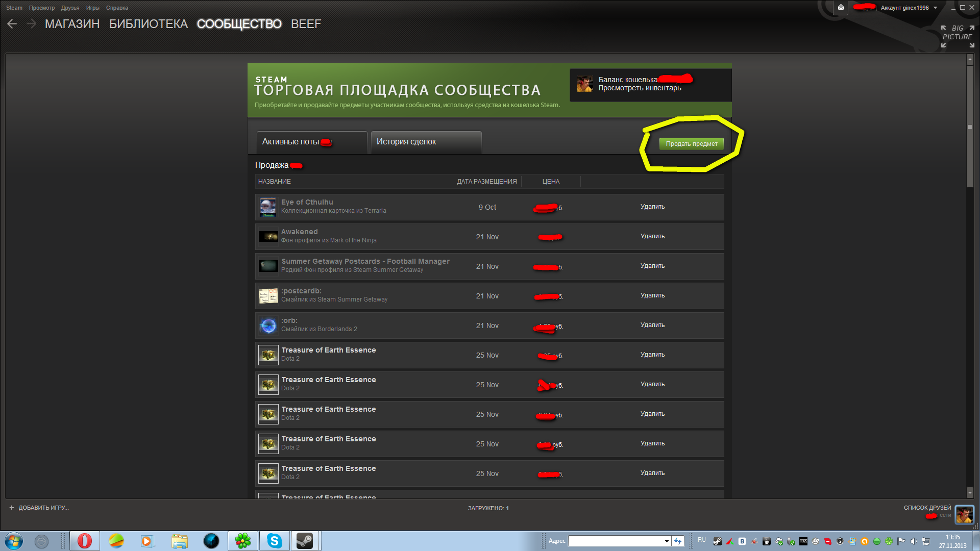The width and height of the screenshot is (980, 551).
Task: Click in the Адрес toolbar input field
Action: pyautogui.click(x=616, y=541)
